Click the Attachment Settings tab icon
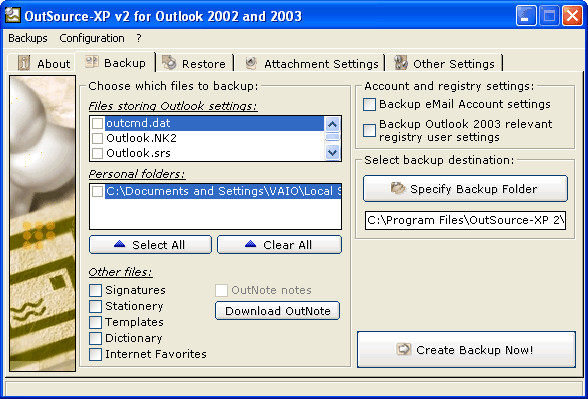The height and width of the screenshot is (399, 588). [251, 63]
